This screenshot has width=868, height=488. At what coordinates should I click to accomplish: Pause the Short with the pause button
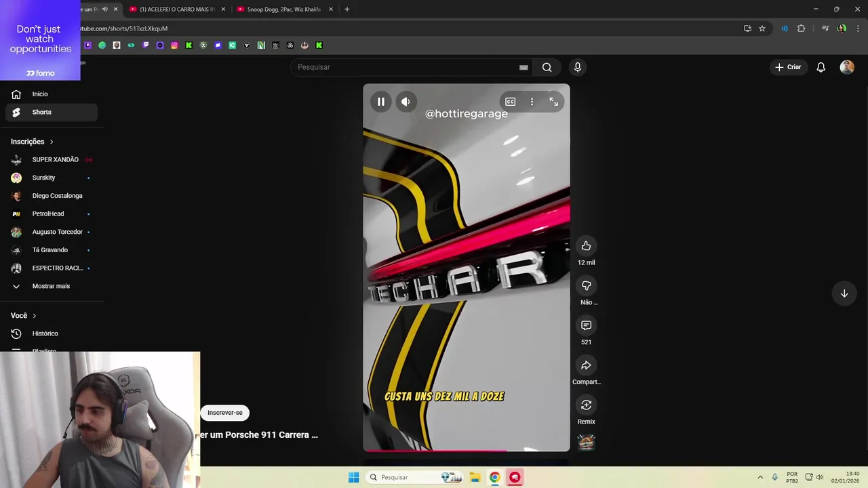(381, 102)
